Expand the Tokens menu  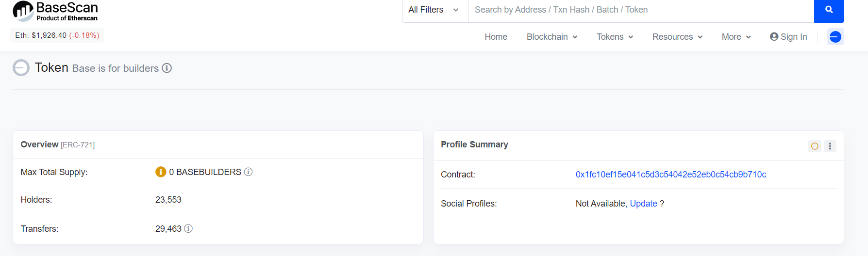(615, 37)
